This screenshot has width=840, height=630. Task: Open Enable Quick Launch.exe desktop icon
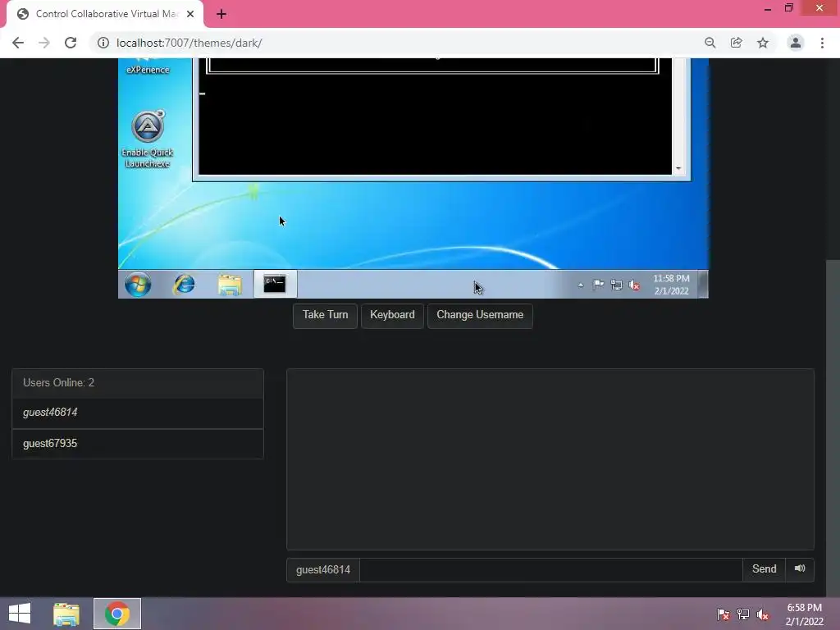tap(148, 139)
